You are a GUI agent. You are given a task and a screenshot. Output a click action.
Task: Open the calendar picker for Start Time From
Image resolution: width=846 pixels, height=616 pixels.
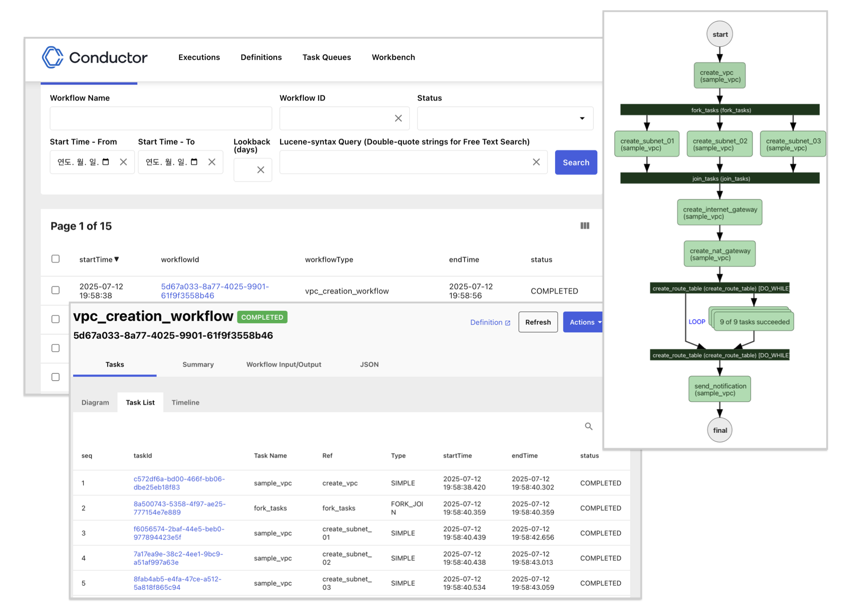pos(105,162)
